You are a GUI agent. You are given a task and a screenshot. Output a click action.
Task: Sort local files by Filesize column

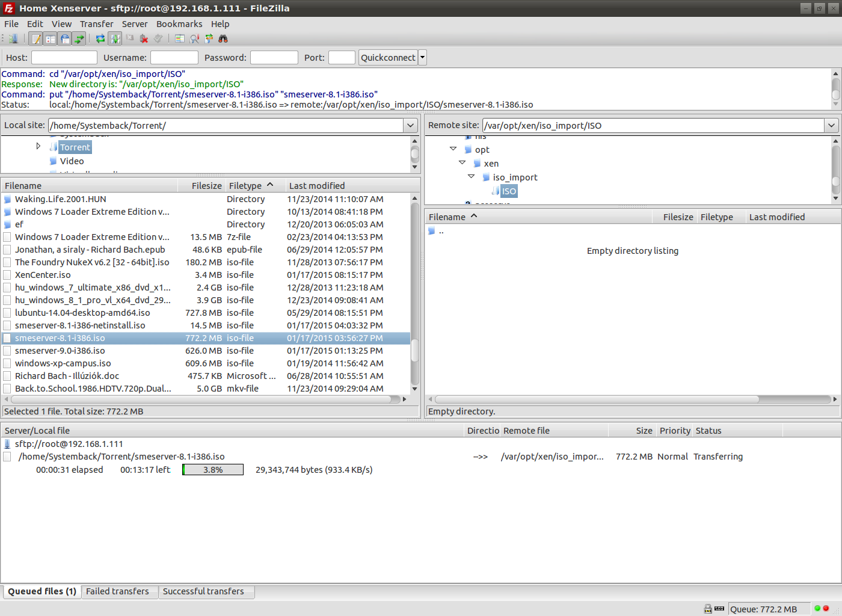(201, 185)
